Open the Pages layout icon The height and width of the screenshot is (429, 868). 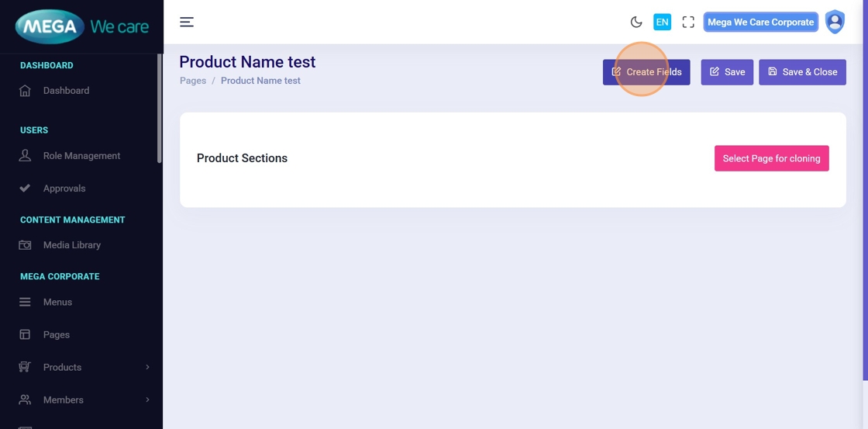[x=25, y=335]
